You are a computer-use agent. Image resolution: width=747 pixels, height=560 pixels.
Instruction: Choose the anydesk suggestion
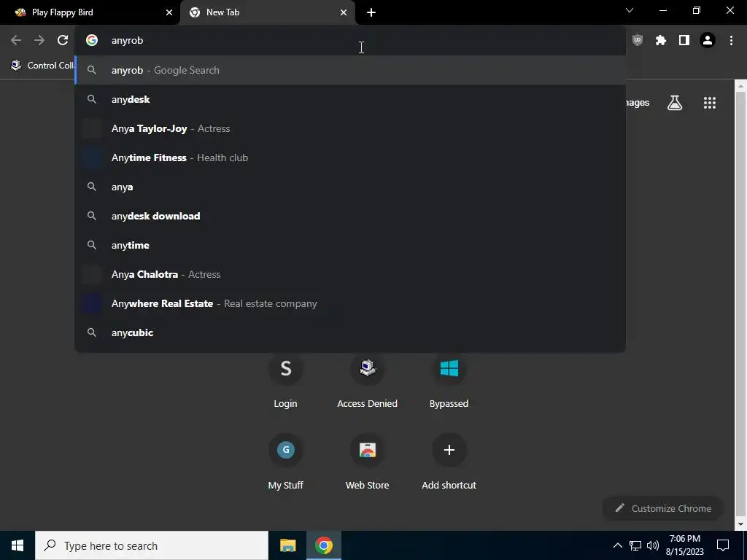[350, 99]
